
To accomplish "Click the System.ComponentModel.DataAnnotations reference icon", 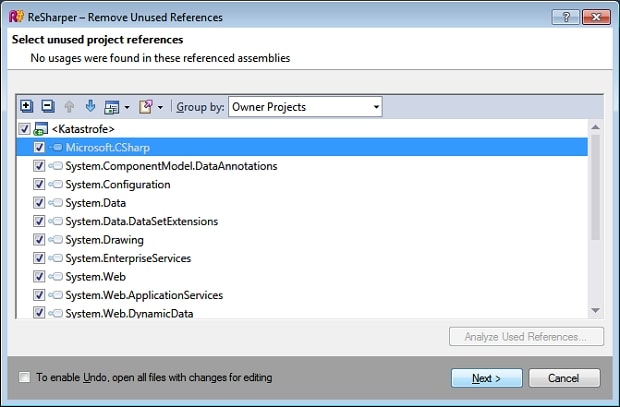I will (56, 166).
